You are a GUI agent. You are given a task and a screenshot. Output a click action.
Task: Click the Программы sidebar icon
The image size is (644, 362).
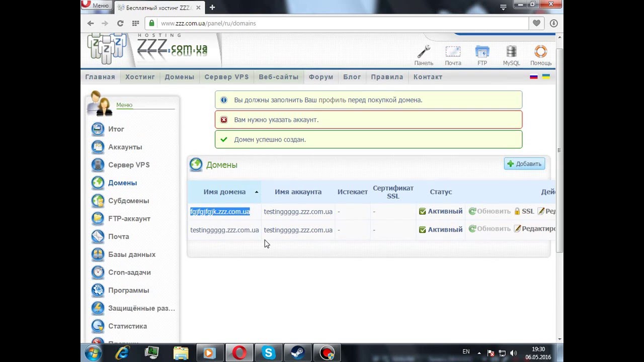pos(98,290)
